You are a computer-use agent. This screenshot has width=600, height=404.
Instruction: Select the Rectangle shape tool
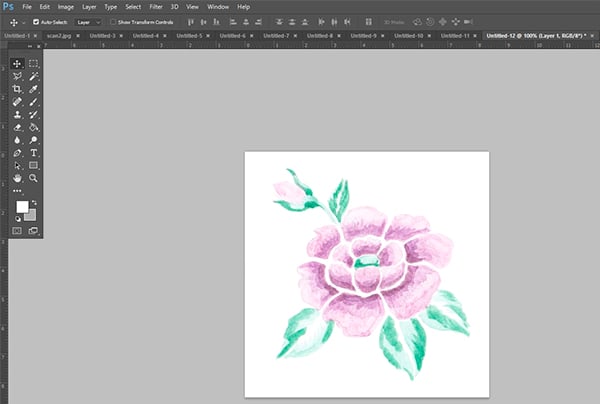click(33, 166)
